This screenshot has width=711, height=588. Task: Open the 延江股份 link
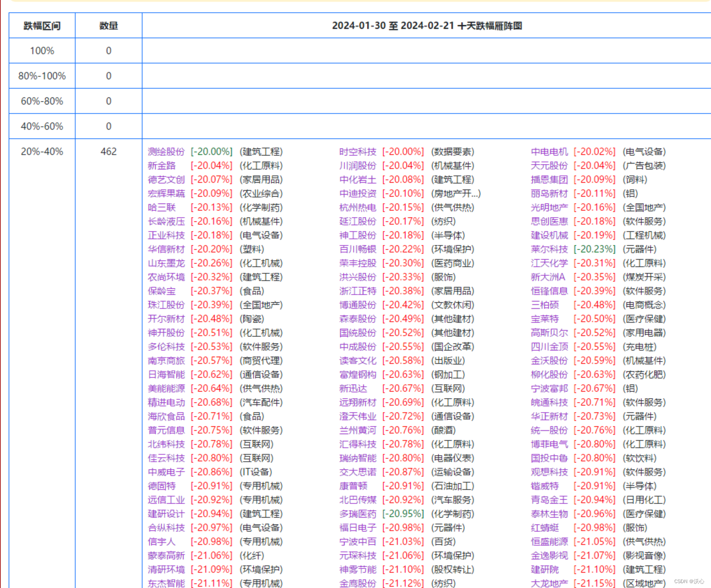click(358, 221)
